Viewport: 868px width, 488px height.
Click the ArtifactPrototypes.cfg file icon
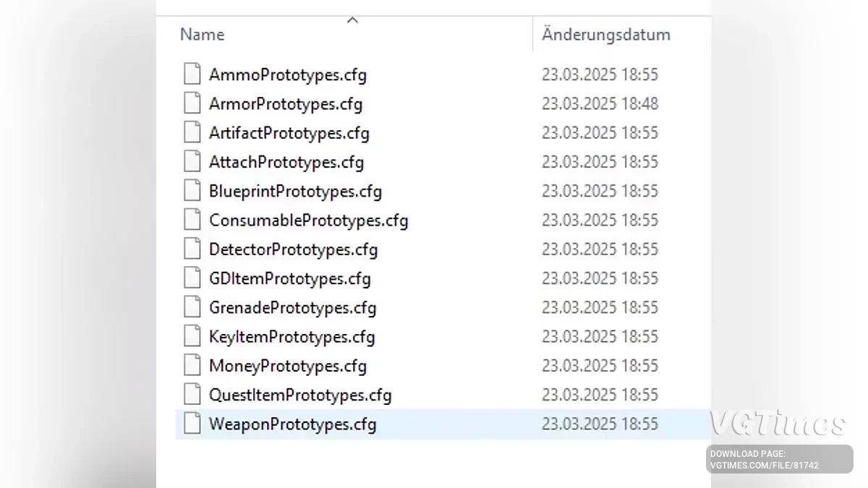click(x=192, y=132)
